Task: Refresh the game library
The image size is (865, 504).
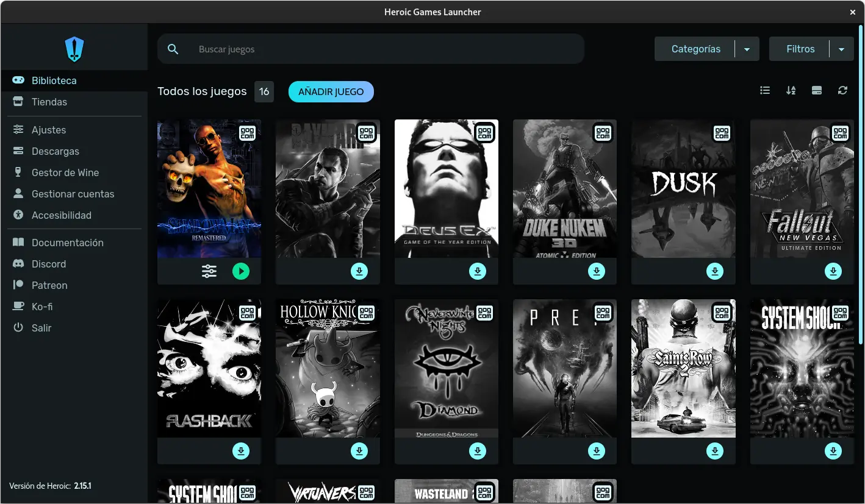Action: pos(843,90)
